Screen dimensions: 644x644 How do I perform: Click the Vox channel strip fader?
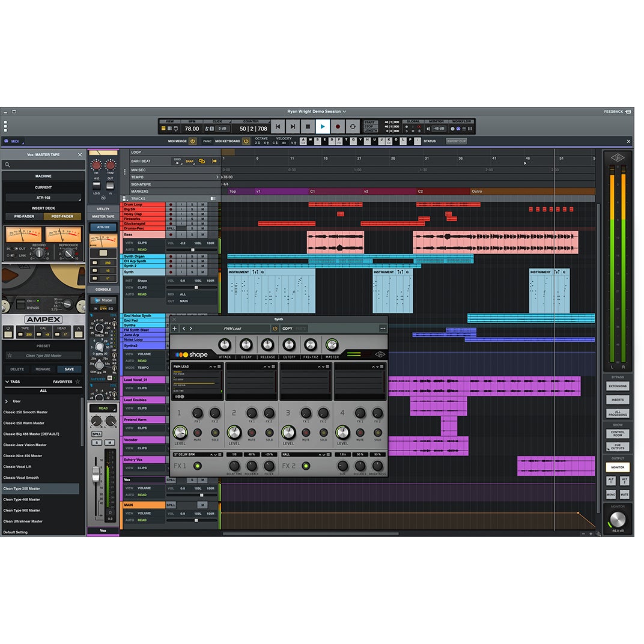(x=96, y=474)
